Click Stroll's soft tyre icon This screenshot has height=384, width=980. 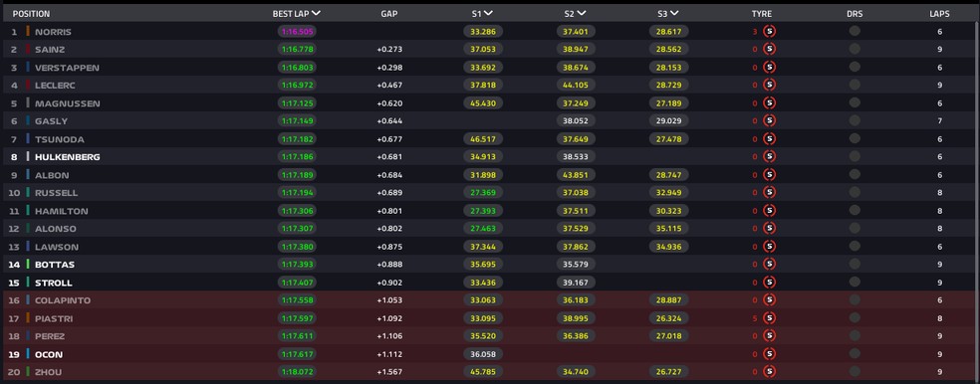(770, 283)
